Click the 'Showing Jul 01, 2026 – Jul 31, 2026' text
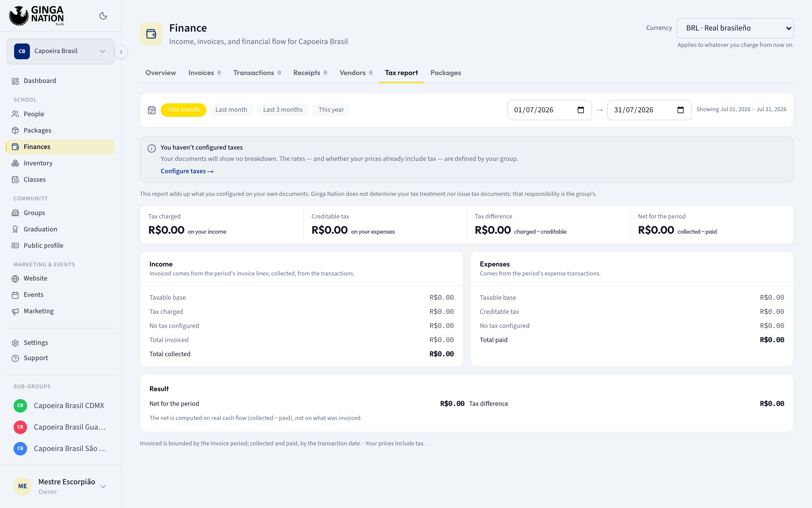 click(741, 109)
